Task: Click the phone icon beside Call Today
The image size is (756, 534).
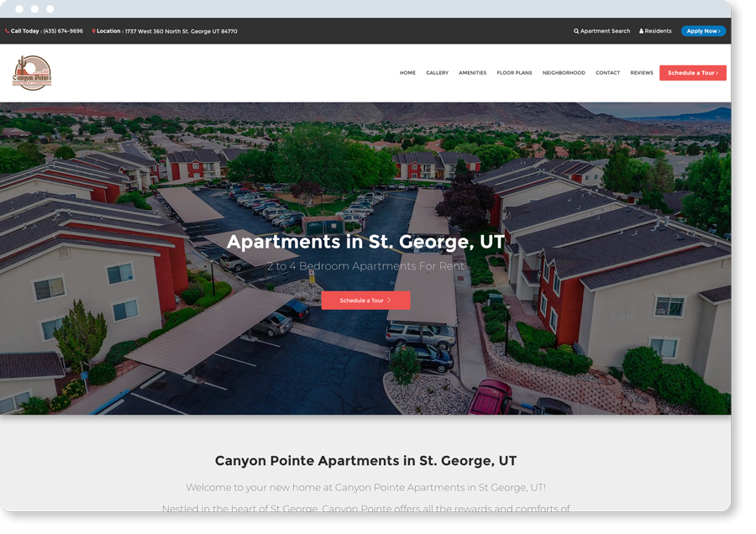Action: (x=8, y=31)
